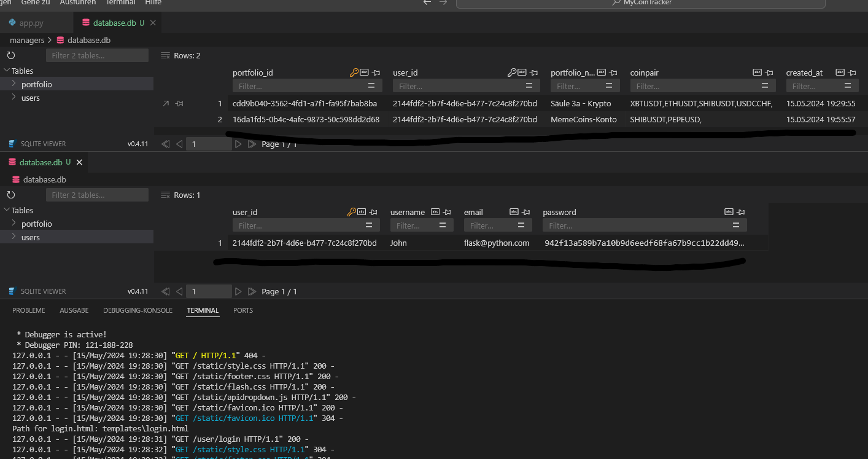The height and width of the screenshot is (459, 868).
Task: Expand the users table in lower viewer
Action: pos(14,237)
